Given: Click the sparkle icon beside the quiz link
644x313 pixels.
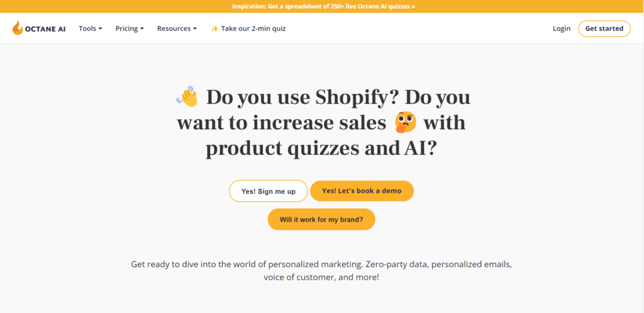Looking at the screenshot, I should pyautogui.click(x=214, y=28).
